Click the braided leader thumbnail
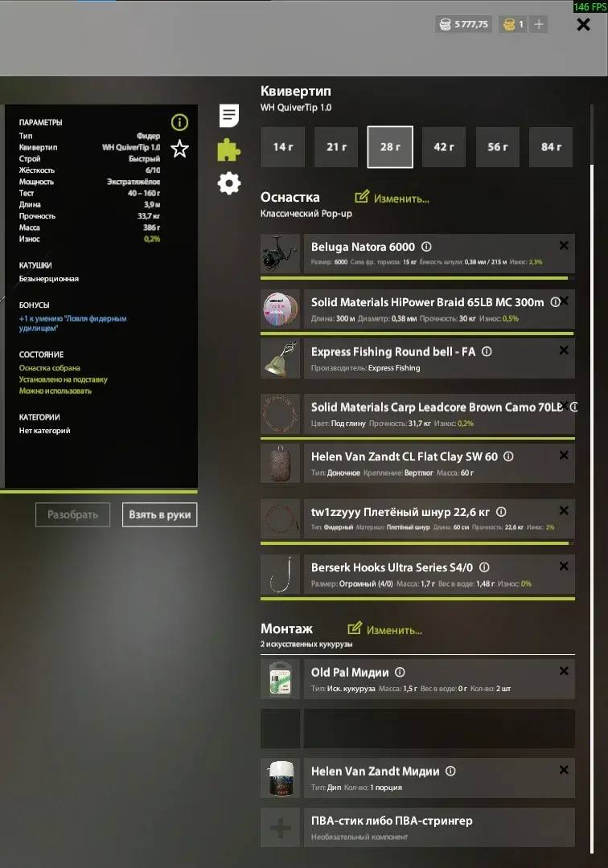This screenshot has height=868, width=608. tap(280, 519)
